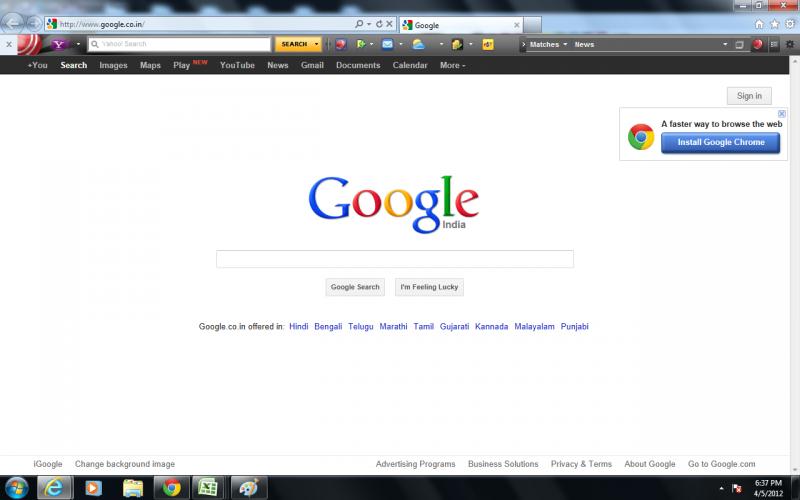
Task: Dismiss the Chrome promo with its X
Action: (x=782, y=114)
